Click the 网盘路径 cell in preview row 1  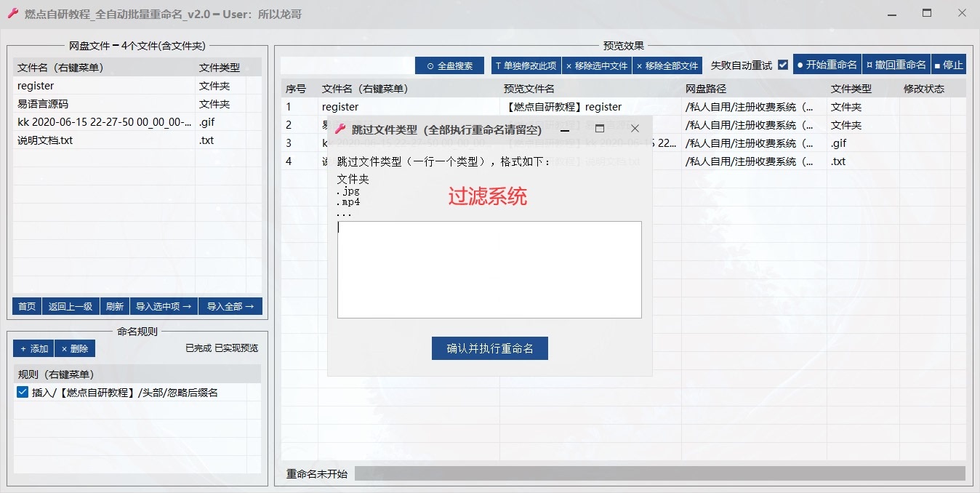point(750,107)
